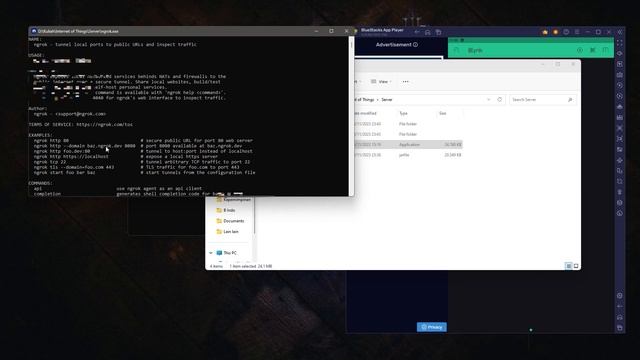Click the '4 items' status bar text
640x360 pixels.
click(216, 266)
